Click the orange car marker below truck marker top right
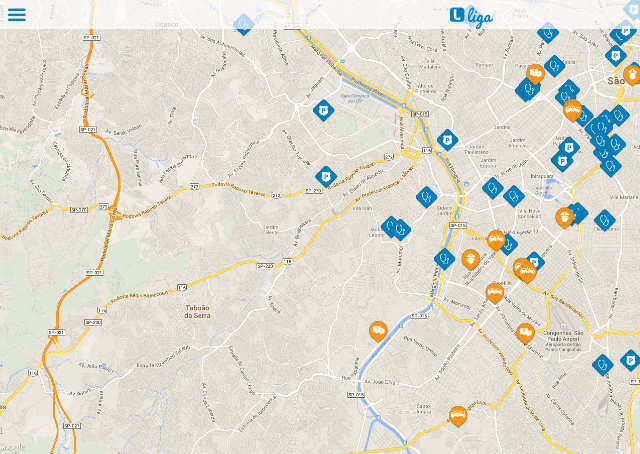Viewport: 640px width, 454px height. 573,108
